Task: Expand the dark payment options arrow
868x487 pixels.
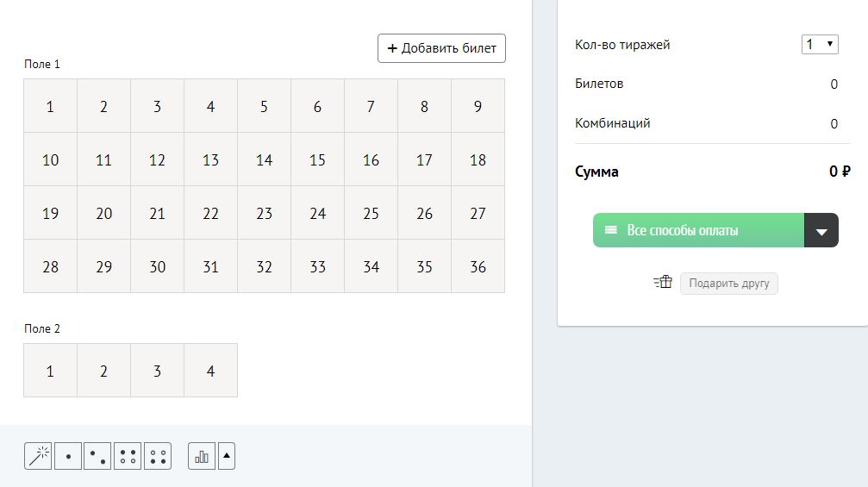Action: tap(821, 231)
